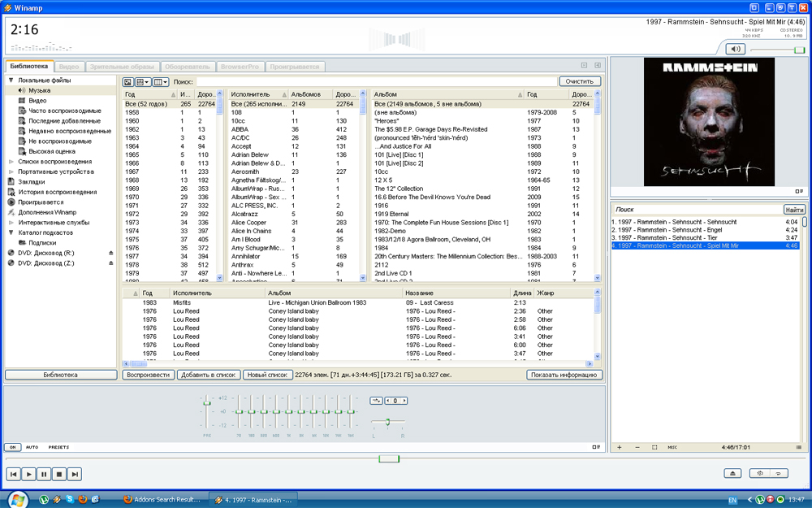Viewport: 812px width, 508px height.
Task: Click the plus icon to add to playlist
Action: tap(620, 447)
